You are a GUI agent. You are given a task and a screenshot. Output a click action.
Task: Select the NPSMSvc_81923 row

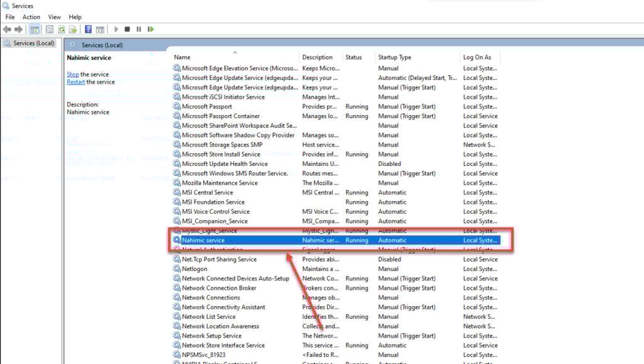tap(336, 355)
